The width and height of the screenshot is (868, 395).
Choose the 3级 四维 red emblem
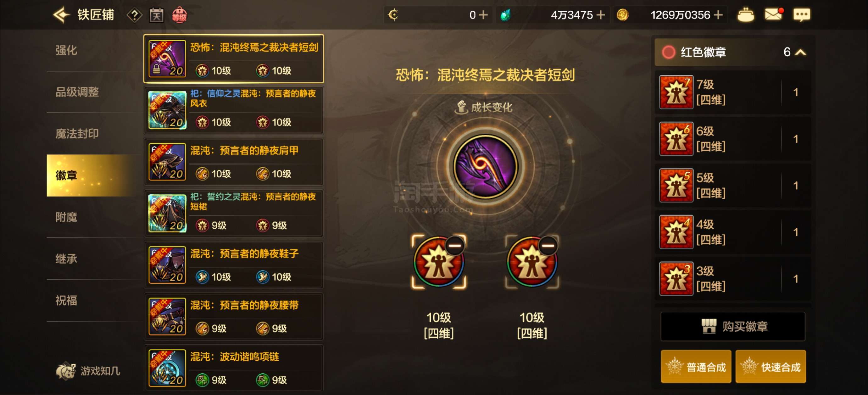(732, 279)
